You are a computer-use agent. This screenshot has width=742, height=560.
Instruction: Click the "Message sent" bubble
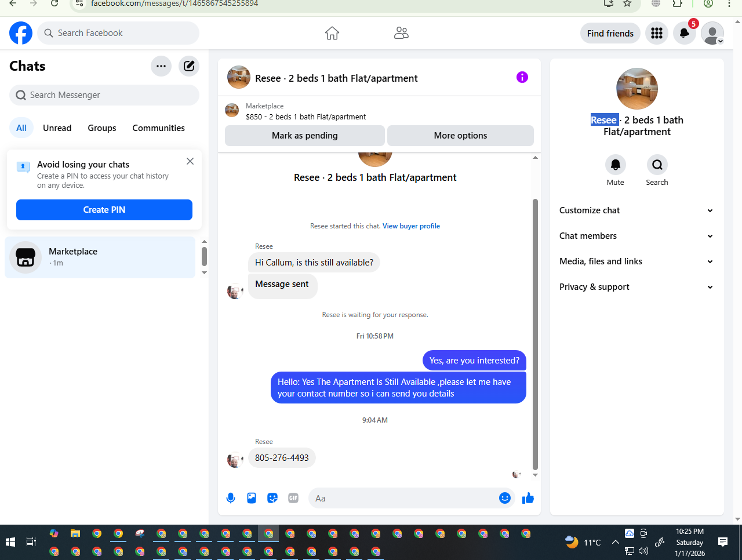click(282, 285)
